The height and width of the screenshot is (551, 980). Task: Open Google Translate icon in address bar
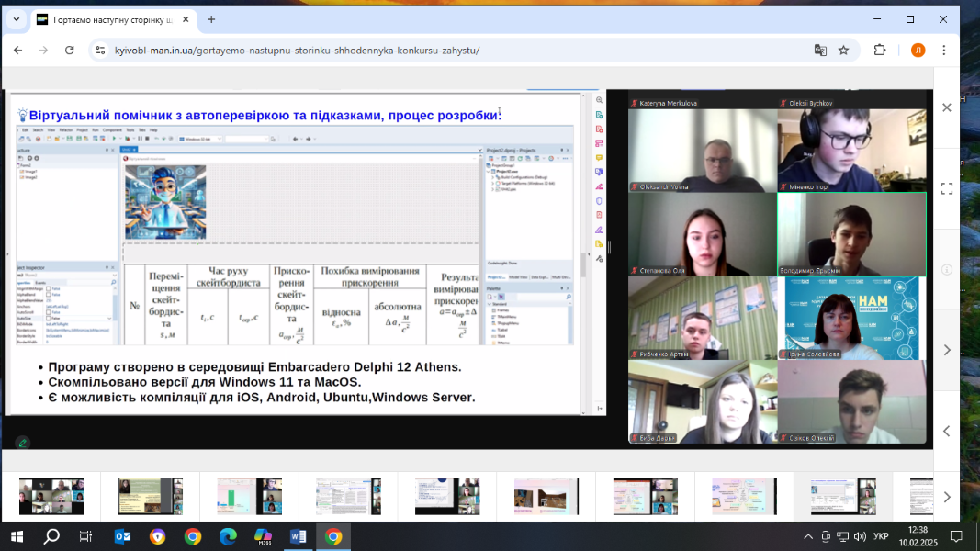(820, 51)
